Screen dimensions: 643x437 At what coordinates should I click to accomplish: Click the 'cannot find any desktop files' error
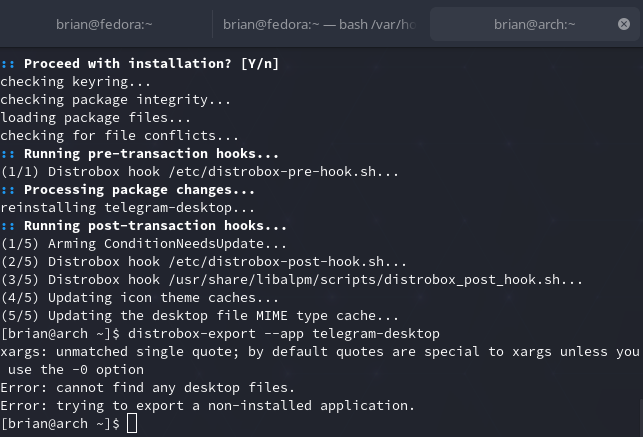179,388
